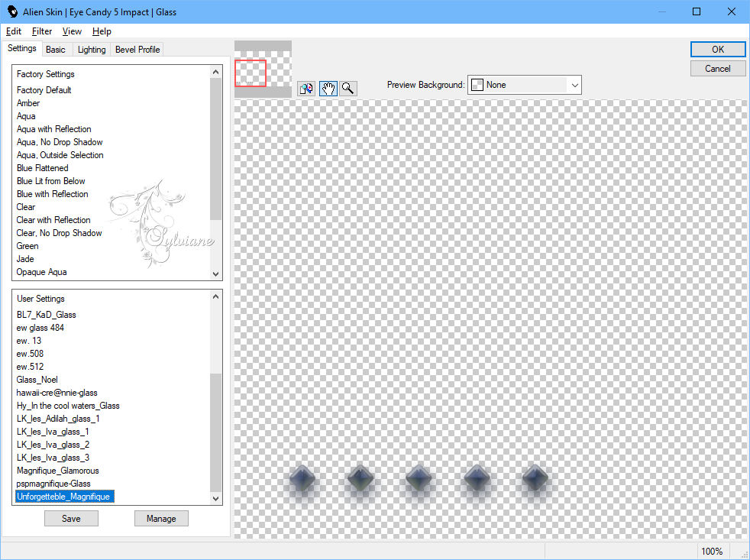Image resolution: width=750 pixels, height=560 pixels.
Task: Choose the Aqua preset
Action: [x=26, y=116]
